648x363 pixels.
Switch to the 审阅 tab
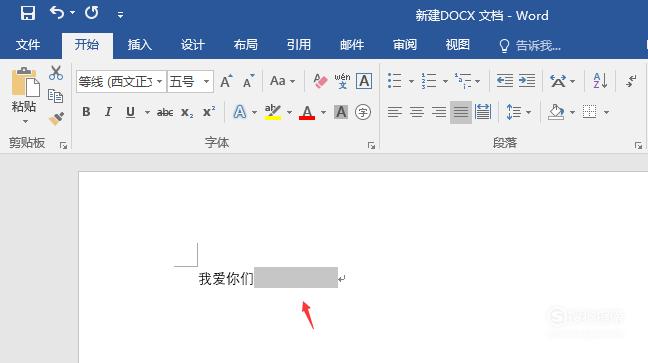point(405,45)
